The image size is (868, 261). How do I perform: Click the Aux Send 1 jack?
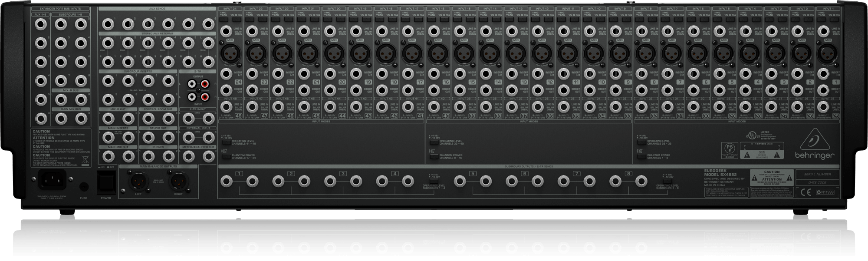click(x=107, y=24)
